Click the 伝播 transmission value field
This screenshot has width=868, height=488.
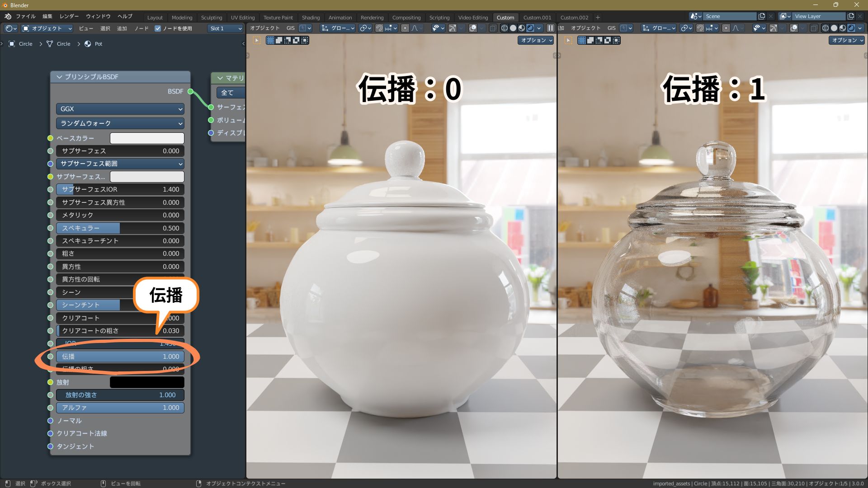(x=120, y=357)
